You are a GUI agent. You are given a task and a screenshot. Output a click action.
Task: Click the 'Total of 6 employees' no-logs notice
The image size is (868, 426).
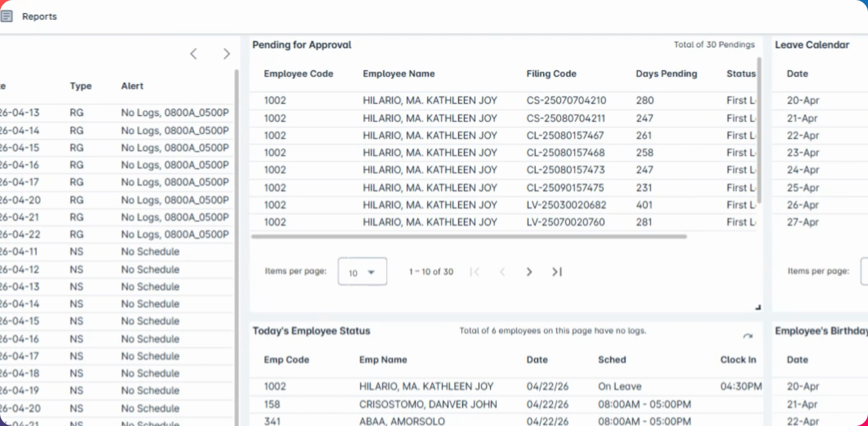(x=553, y=331)
